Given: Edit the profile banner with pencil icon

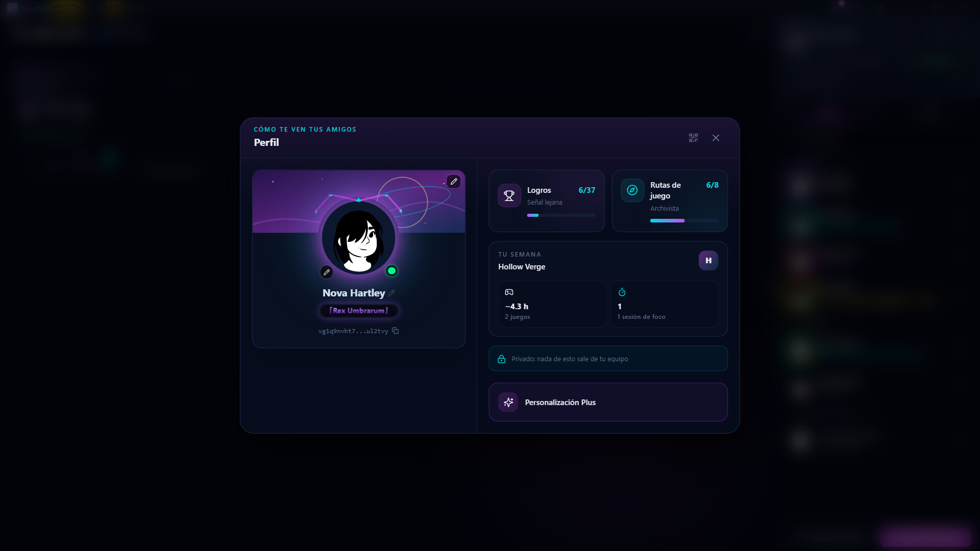Looking at the screenshot, I should tap(453, 182).
